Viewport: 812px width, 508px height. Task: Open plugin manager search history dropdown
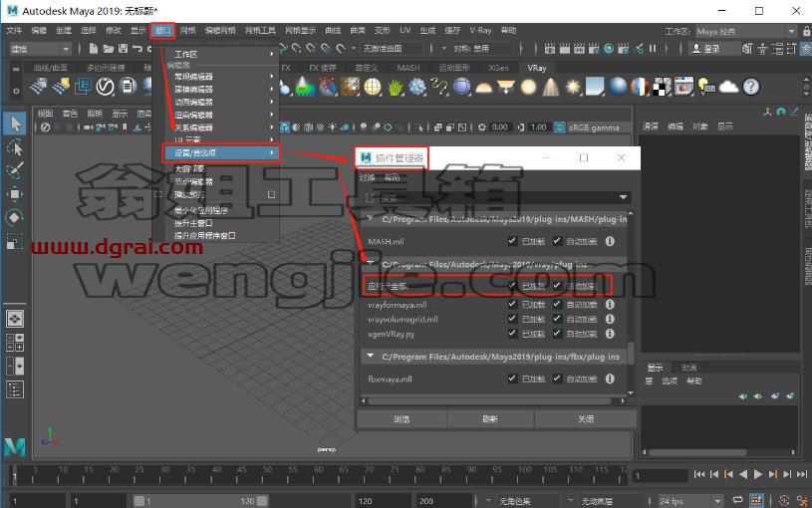(x=623, y=197)
